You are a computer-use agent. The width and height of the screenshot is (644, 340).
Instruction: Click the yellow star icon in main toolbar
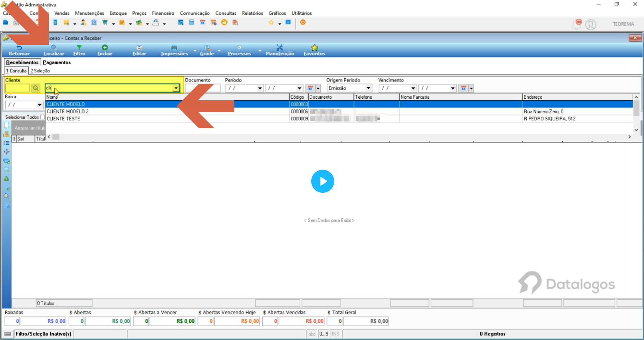click(271, 23)
